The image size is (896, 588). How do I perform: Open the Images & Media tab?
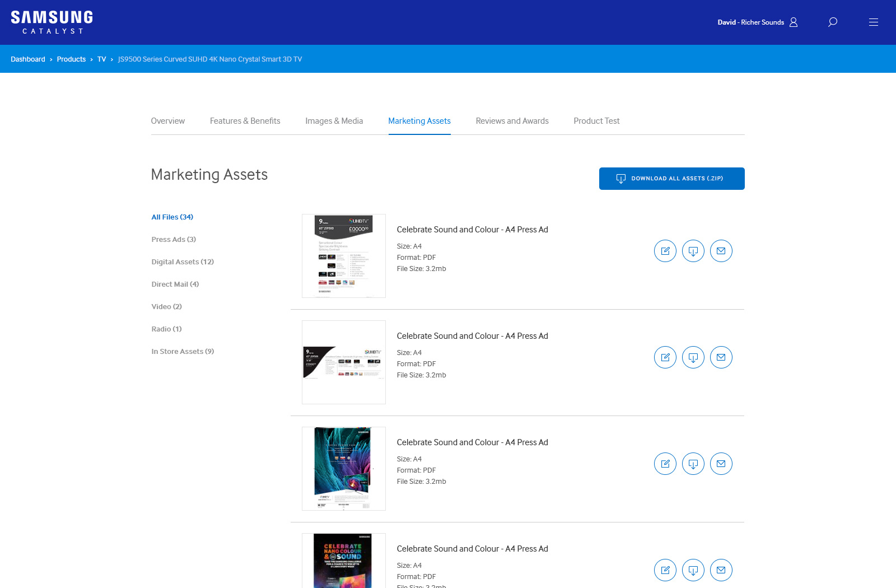pyautogui.click(x=334, y=121)
